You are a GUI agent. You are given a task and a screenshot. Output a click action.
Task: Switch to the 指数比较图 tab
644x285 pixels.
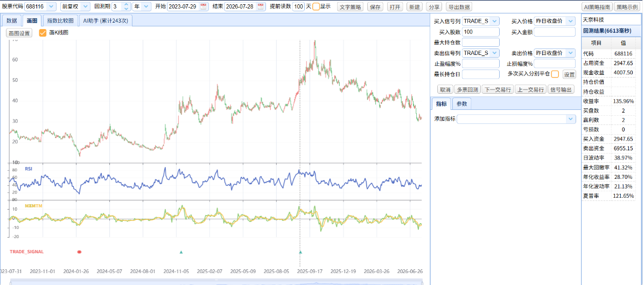60,20
